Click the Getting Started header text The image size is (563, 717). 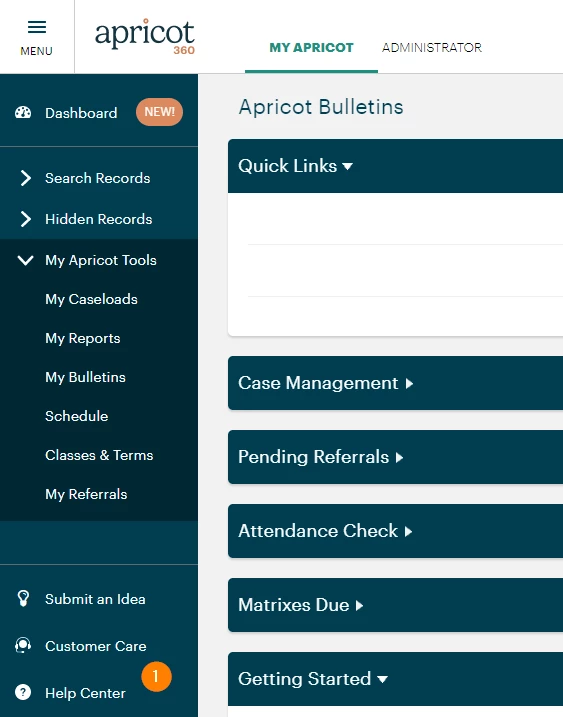click(x=304, y=679)
